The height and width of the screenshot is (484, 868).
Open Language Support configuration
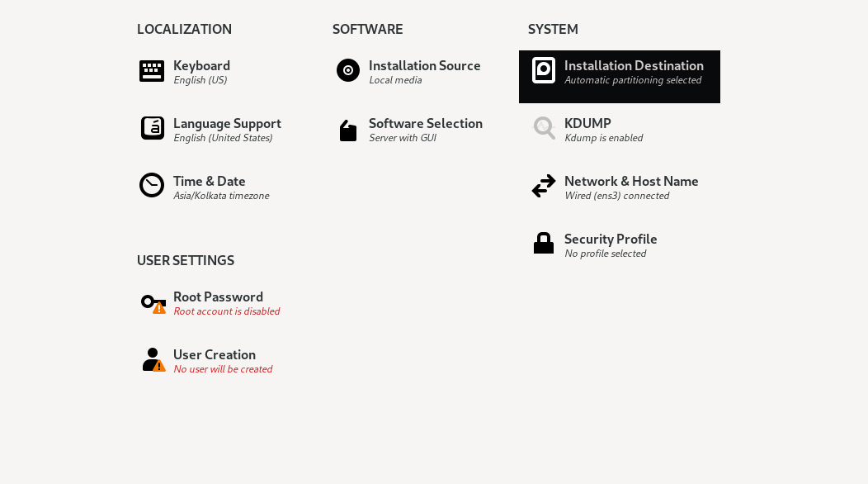point(227,123)
